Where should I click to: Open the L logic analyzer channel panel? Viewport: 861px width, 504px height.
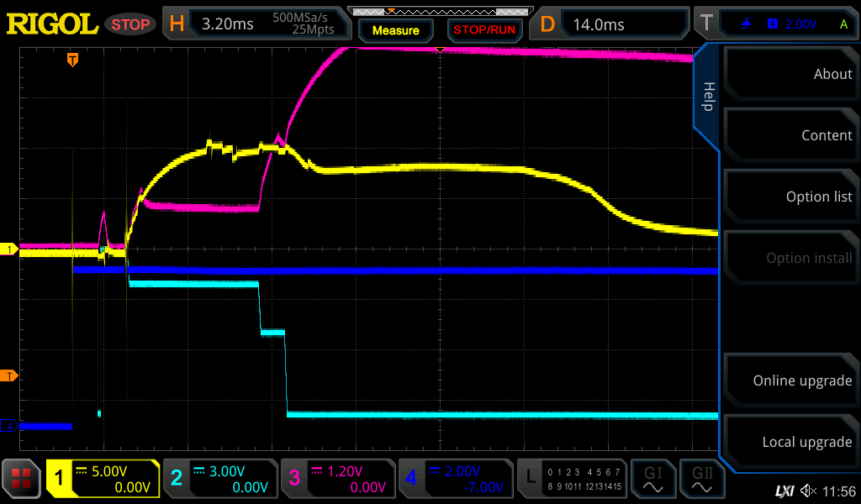click(573, 479)
